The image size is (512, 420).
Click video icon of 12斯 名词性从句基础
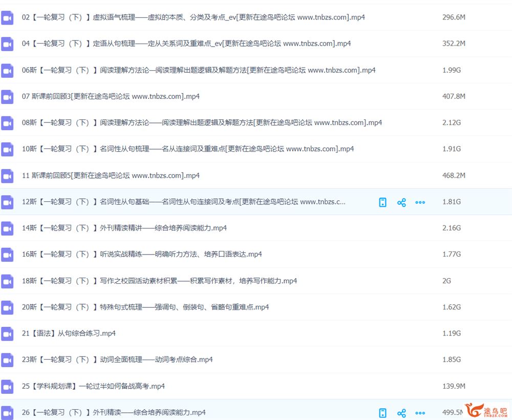(x=7, y=202)
